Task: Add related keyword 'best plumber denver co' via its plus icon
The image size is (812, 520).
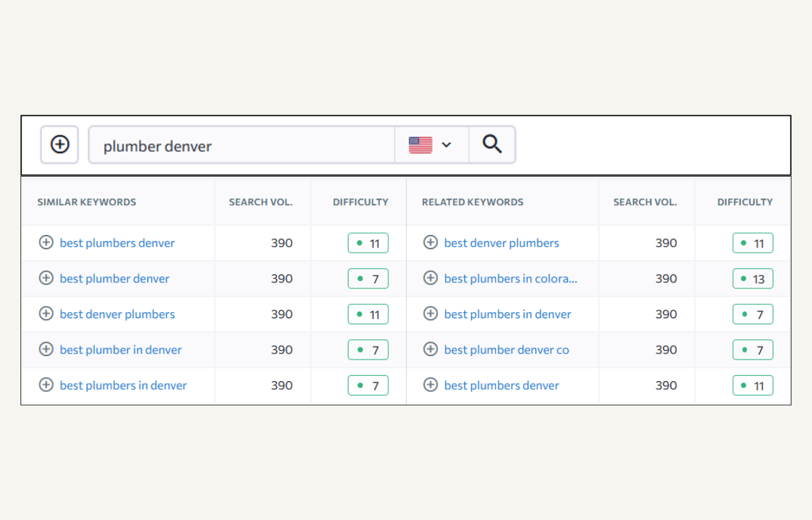Action: pos(430,349)
